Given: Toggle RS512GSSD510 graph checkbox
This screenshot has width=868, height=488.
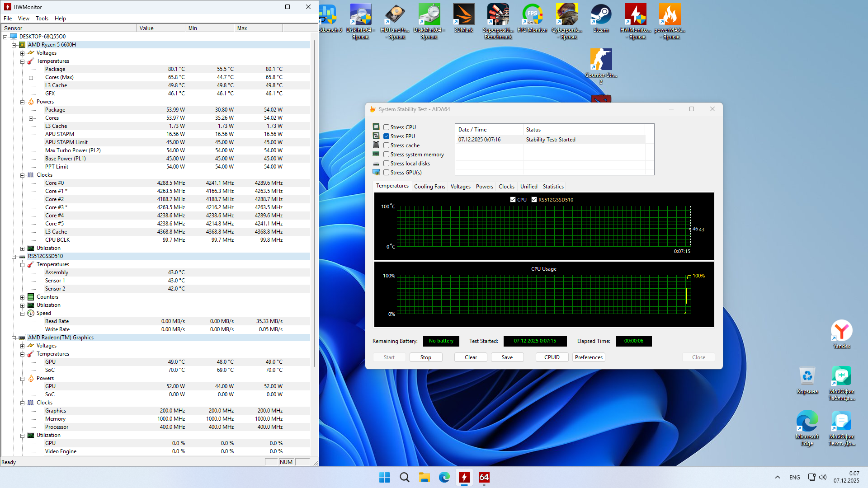Looking at the screenshot, I should 534,200.
